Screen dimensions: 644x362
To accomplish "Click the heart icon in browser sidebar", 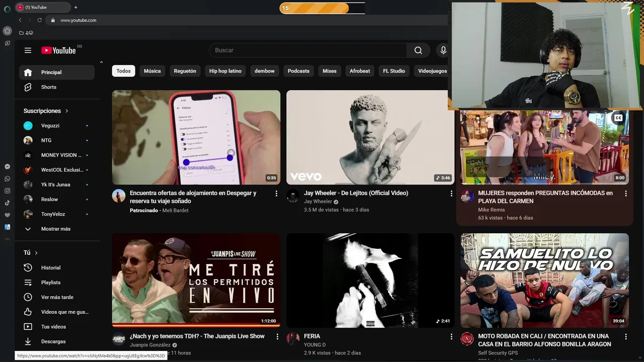I will (7, 215).
